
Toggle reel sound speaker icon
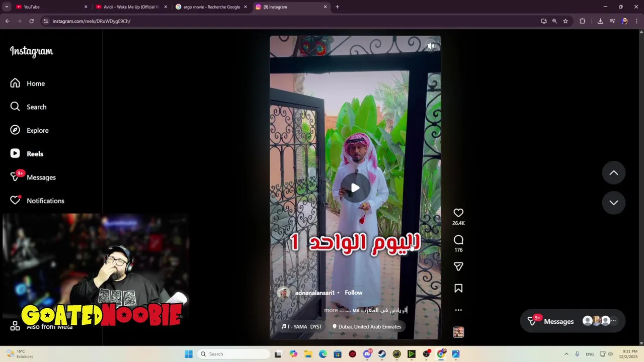pyautogui.click(x=431, y=46)
